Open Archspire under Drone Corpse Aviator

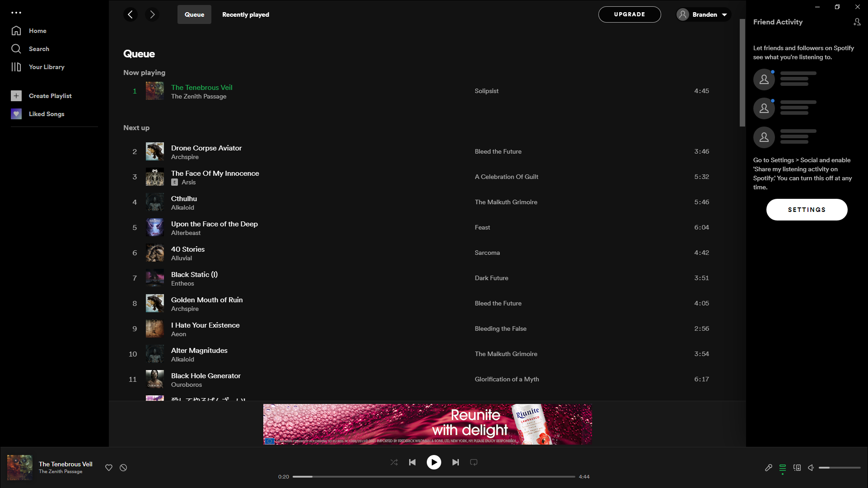185,157
